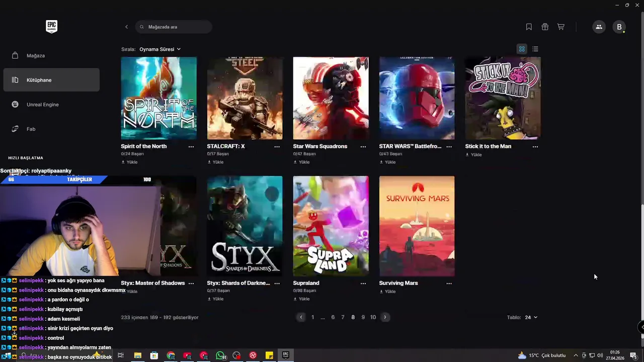Open Stick it to the Man cover art
Screen dimensions: 644x362
(x=503, y=98)
